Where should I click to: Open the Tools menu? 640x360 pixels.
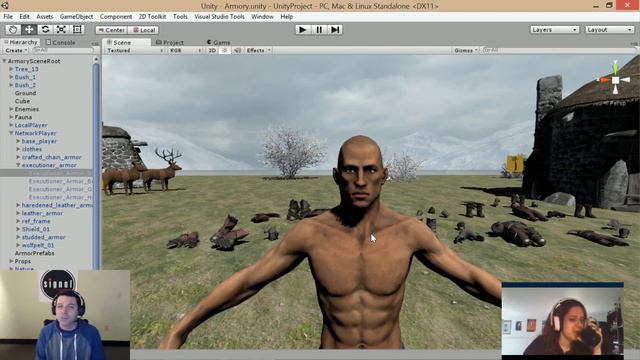pos(180,17)
